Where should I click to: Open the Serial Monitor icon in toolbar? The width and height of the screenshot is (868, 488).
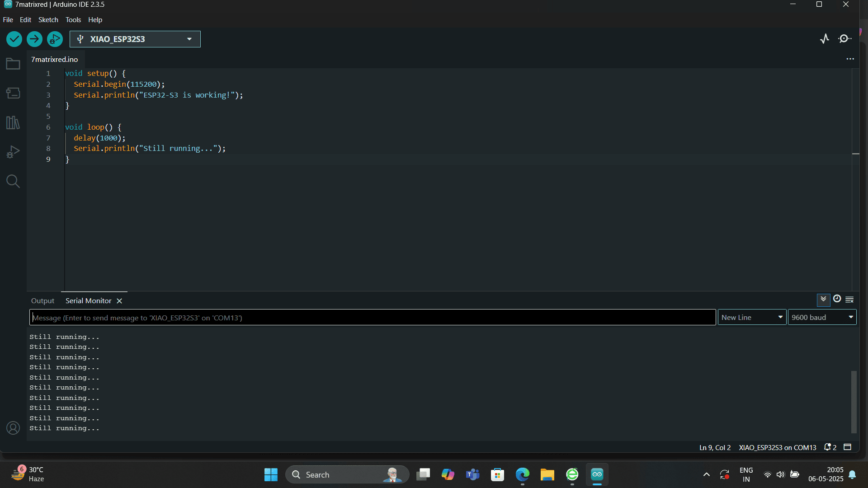pos(844,39)
